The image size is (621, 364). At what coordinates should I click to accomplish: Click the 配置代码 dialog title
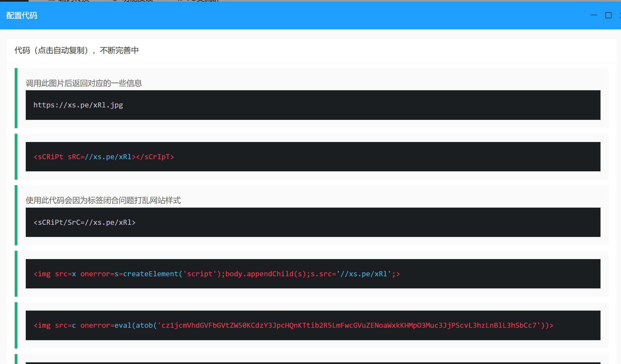[22, 16]
